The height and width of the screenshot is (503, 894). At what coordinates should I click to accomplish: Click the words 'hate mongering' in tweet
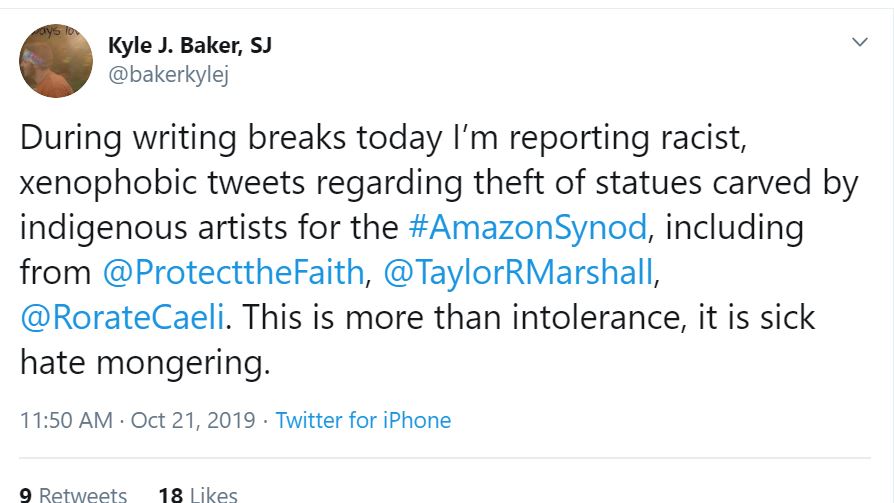pos(145,363)
